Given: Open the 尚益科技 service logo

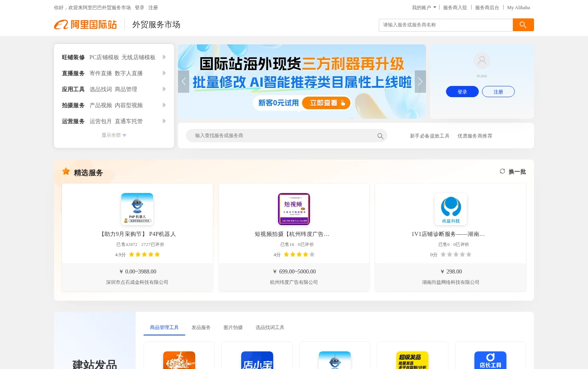Looking at the screenshot, I should (451, 209).
